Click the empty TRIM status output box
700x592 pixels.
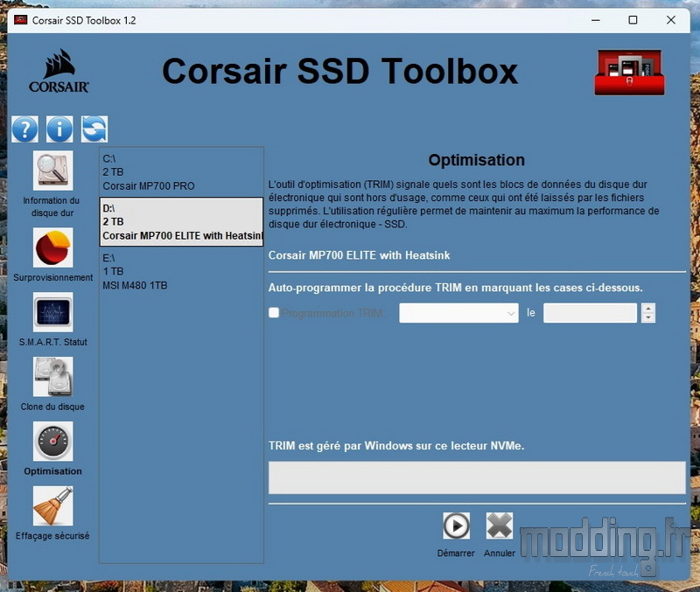click(477, 477)
